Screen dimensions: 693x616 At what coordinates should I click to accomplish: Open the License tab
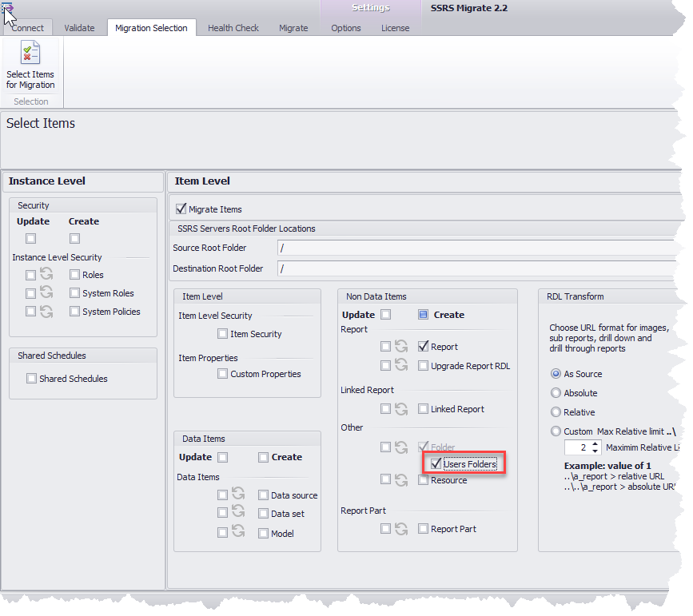[x=396, y=28]
